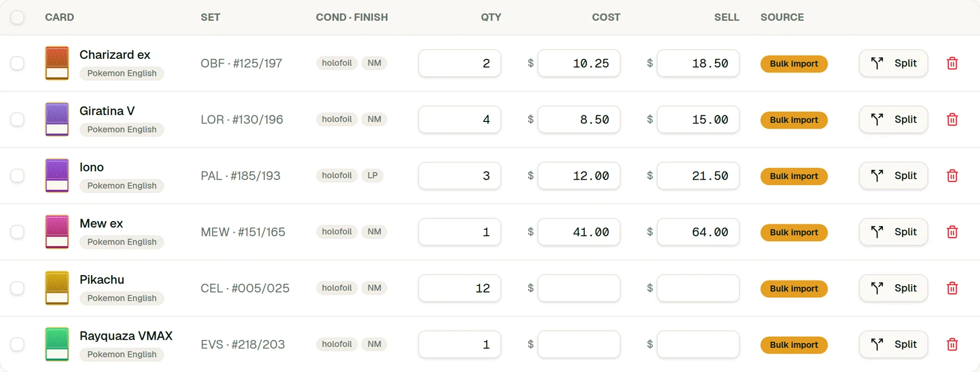
Task: Edit Iono cost field 12.00
Action: tap(579, 175)
